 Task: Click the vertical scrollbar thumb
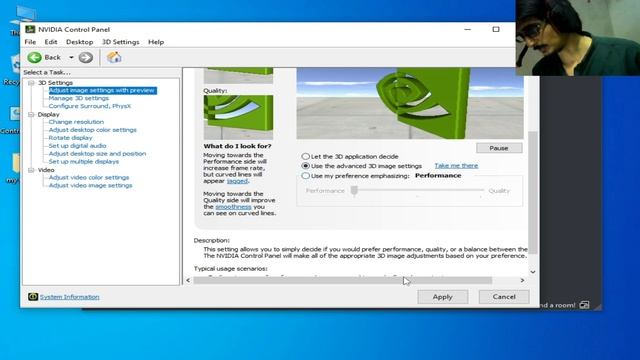click(x=533, y=192)
